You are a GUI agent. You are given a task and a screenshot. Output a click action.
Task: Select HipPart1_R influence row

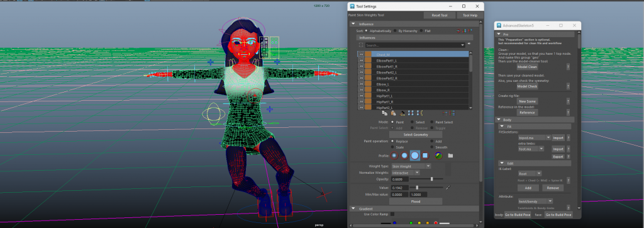413,101
